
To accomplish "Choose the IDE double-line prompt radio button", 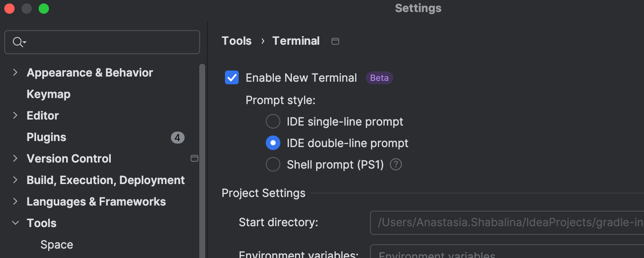I will [273, 143].
